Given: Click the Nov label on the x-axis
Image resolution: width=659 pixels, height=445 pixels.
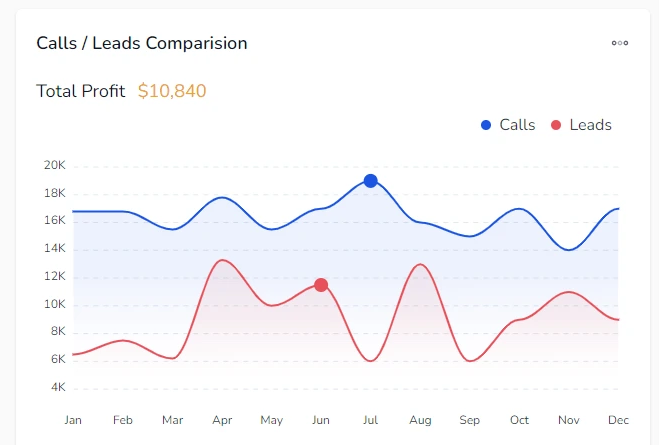Looking at the screenshot, I should [569, 420].
